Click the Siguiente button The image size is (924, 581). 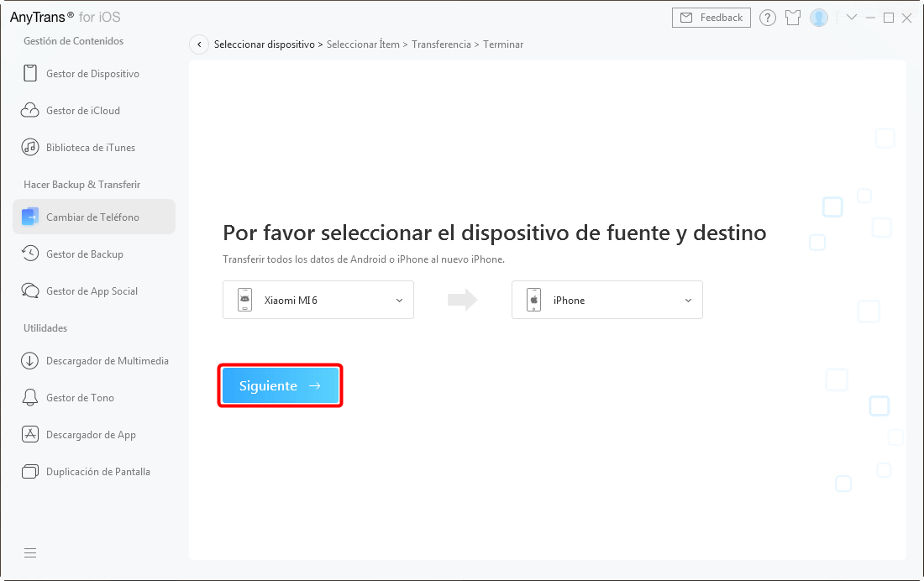click(280, 385)
